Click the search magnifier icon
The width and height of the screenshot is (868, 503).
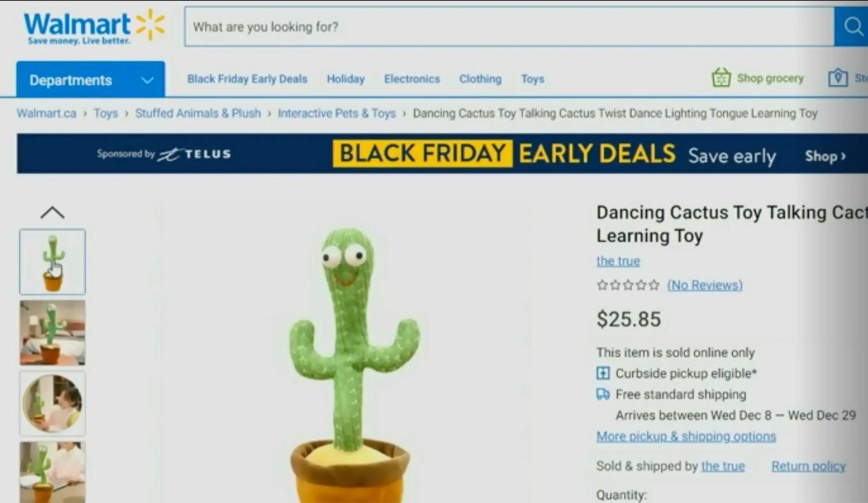852,26
